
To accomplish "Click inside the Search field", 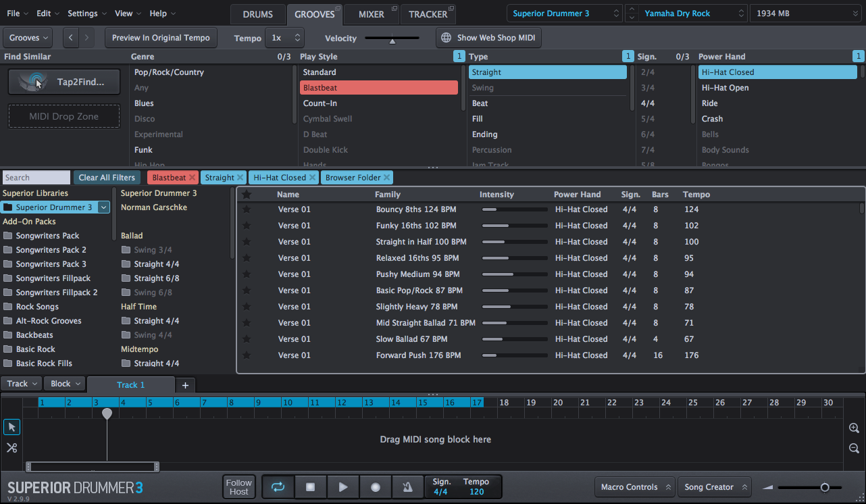I will pos(36,177).
